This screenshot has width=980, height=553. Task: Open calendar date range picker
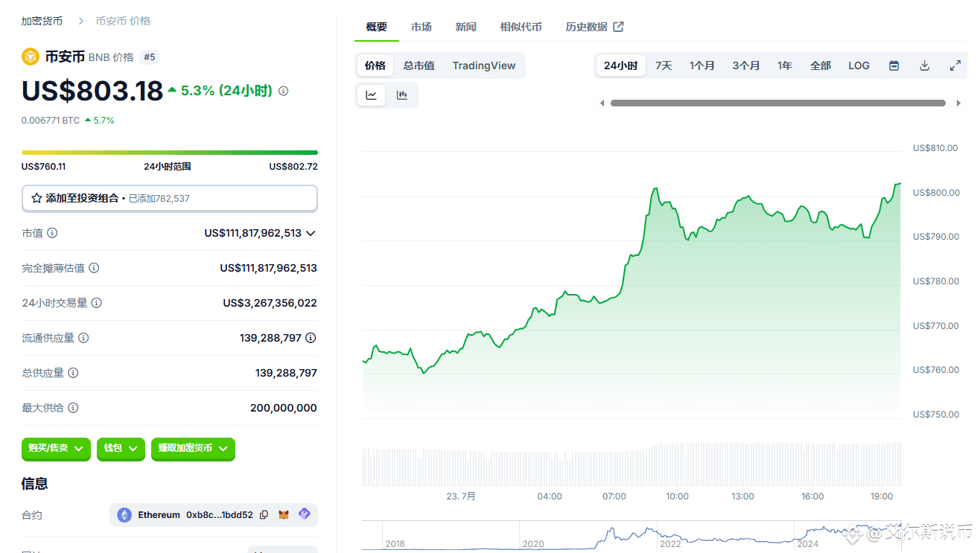pos(894,65)
